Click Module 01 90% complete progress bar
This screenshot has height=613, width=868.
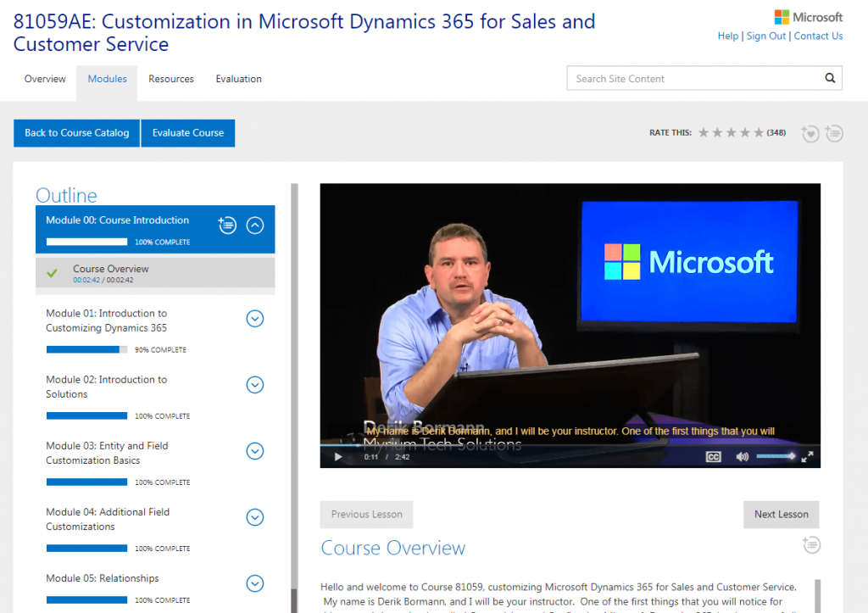coord(86,349)
